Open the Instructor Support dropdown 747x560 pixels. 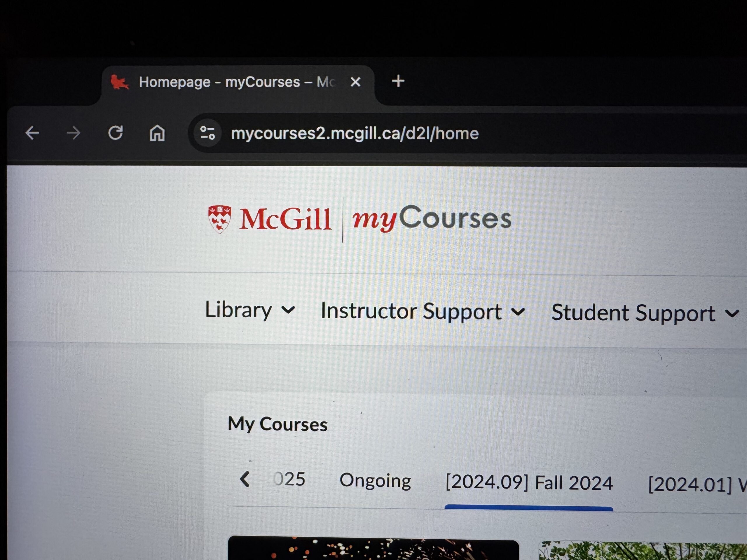click(x=423, y=311)
